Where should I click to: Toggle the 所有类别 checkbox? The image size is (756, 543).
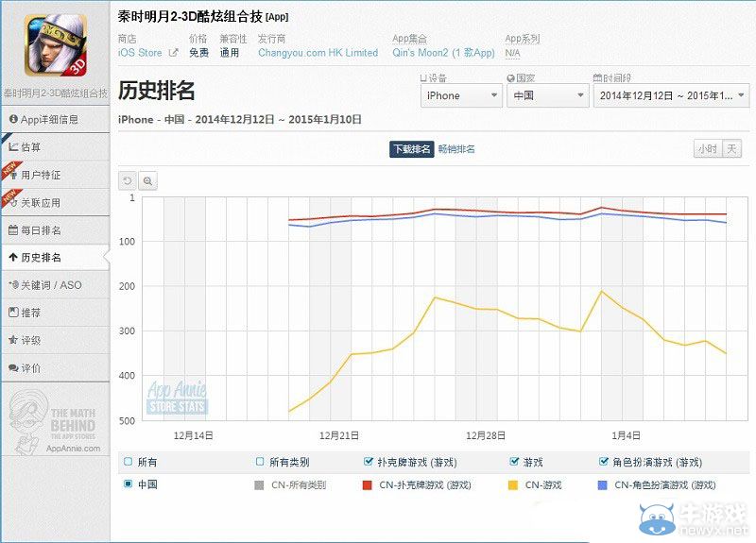pos(260,462)
